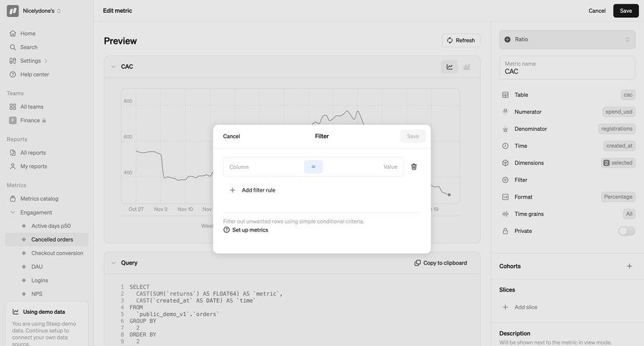Screen dimensions: 644x346
Task: Collapse the Engagement group
Action: (x=13, y=212)
